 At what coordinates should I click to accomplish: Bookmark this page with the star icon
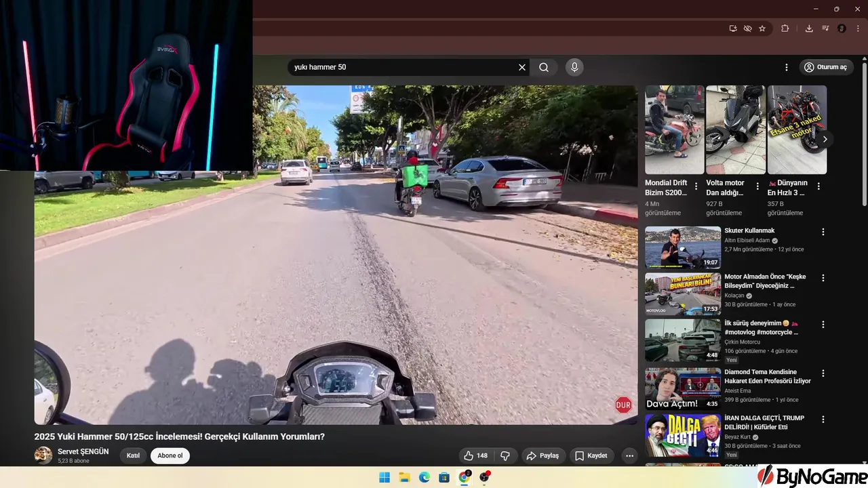coord(762,28)
